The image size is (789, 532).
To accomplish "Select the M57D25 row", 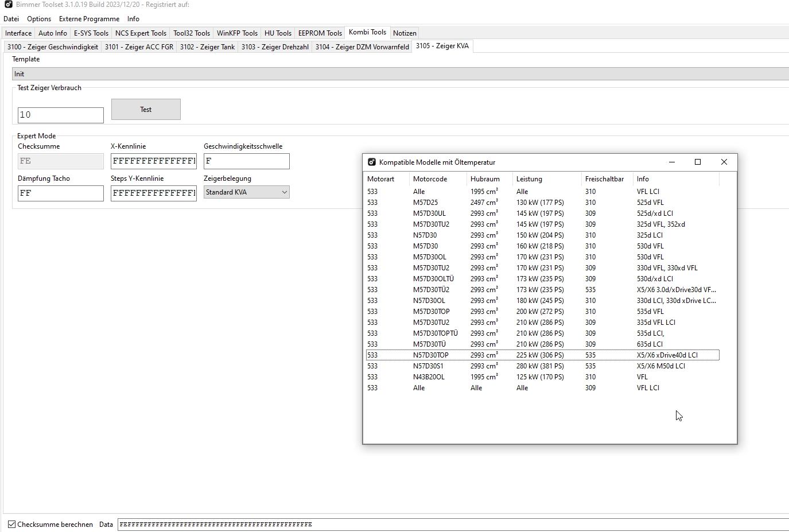I will (542, 203).
